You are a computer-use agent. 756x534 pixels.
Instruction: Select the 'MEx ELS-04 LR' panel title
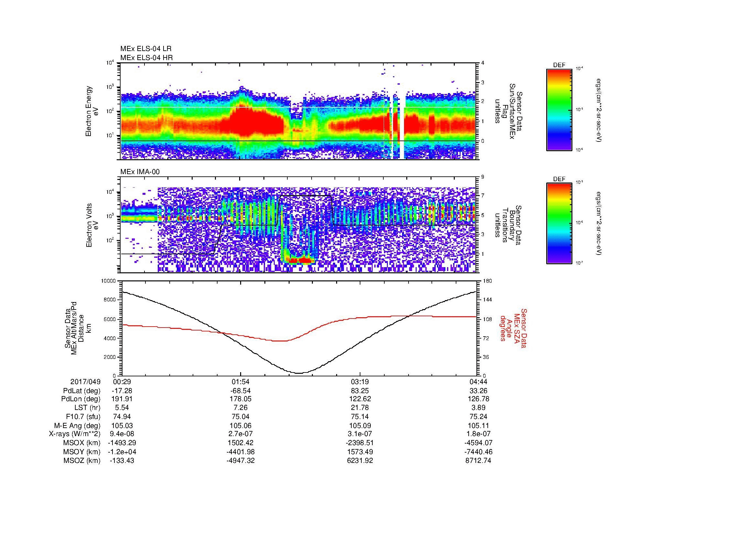(x=146, y=49)
